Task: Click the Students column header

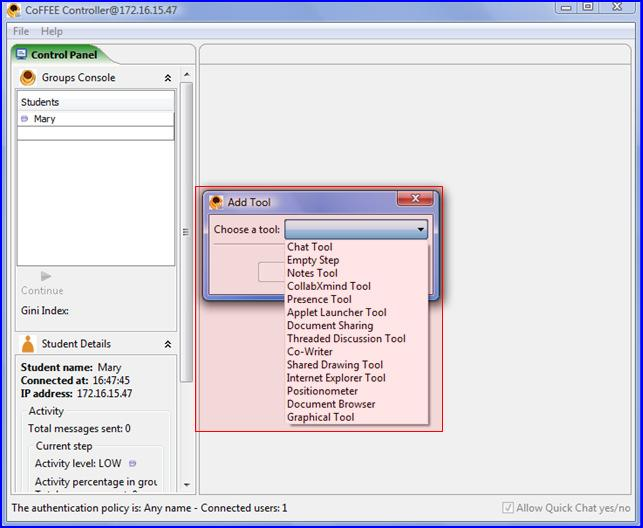Action: pos(96,102)
